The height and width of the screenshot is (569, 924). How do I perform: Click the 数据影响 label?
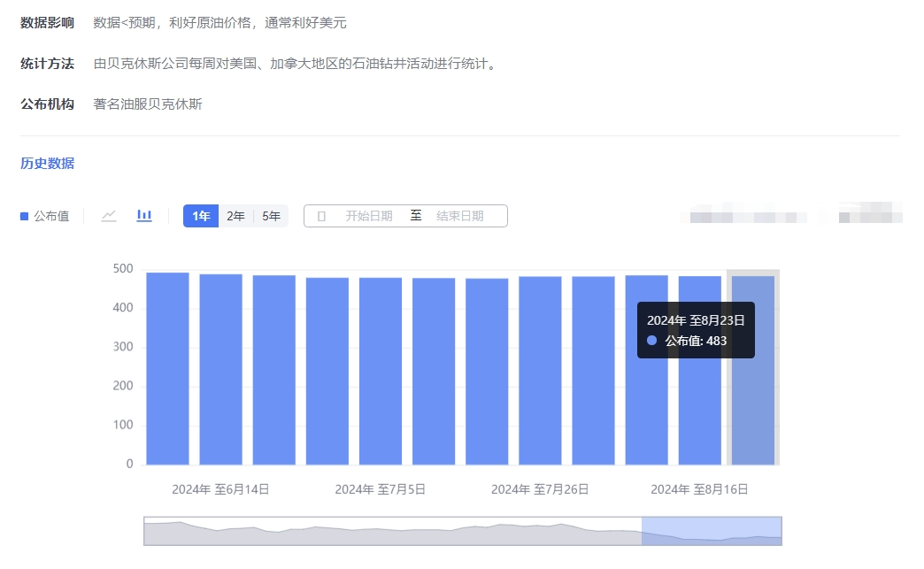tap(47, 23)
